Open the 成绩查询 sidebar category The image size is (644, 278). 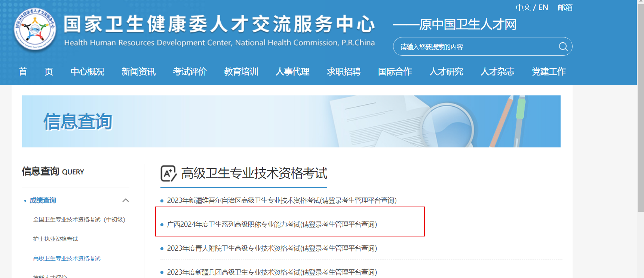(x=43, y=201)
